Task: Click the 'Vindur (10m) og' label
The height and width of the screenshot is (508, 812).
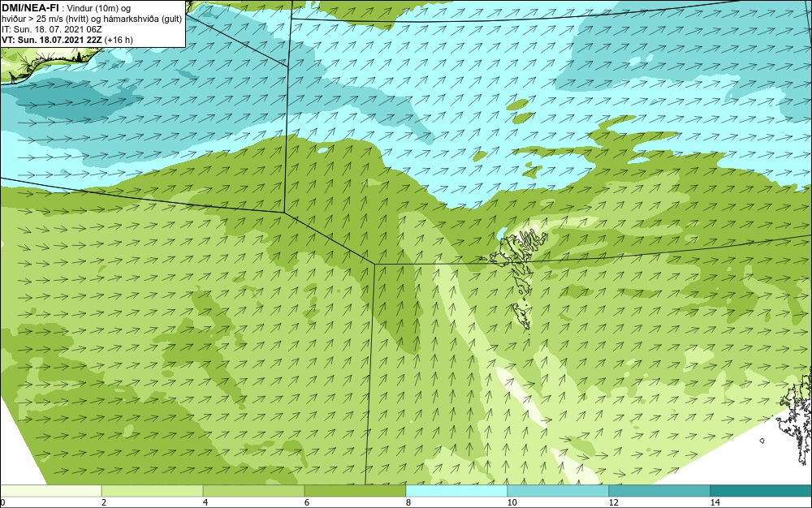Action: coord(99,8)
